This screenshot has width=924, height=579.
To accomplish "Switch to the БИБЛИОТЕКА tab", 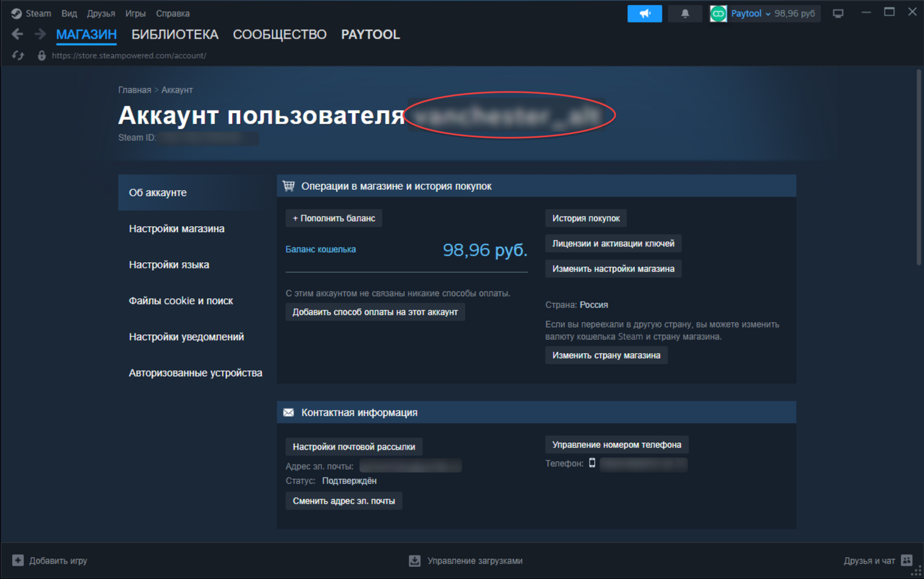I will [x=175, y=35].
